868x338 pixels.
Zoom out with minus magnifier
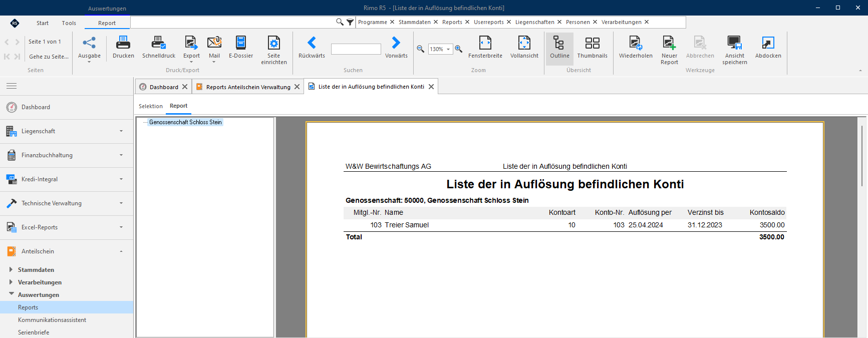[421, 49]
